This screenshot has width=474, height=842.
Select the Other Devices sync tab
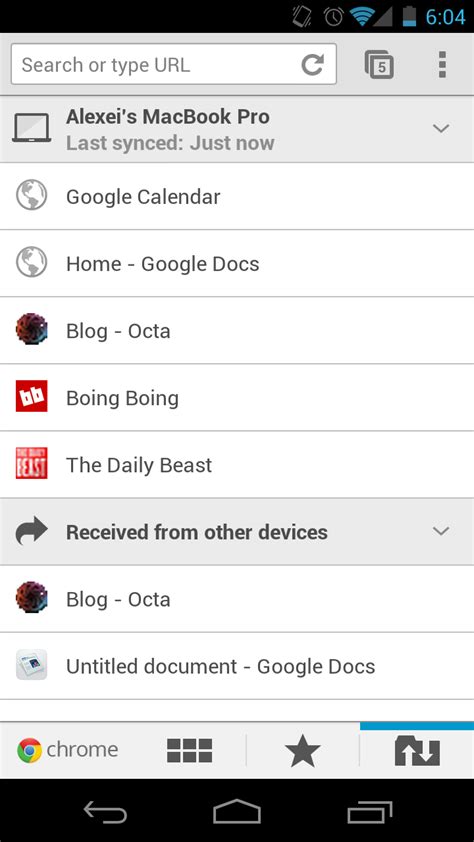(417, 751)
